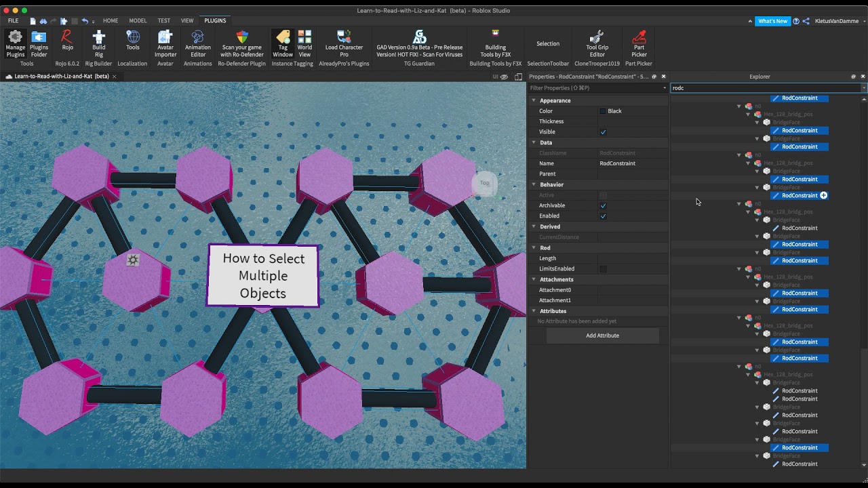Click the Attachment1 property row
This screenshot has width=868, height=488.
tap(599, 300)
